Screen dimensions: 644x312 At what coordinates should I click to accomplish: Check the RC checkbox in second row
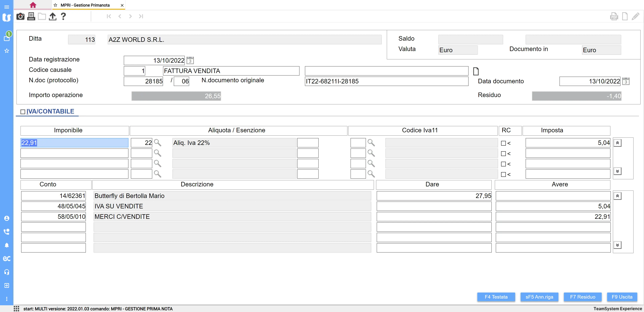point(503,154)
